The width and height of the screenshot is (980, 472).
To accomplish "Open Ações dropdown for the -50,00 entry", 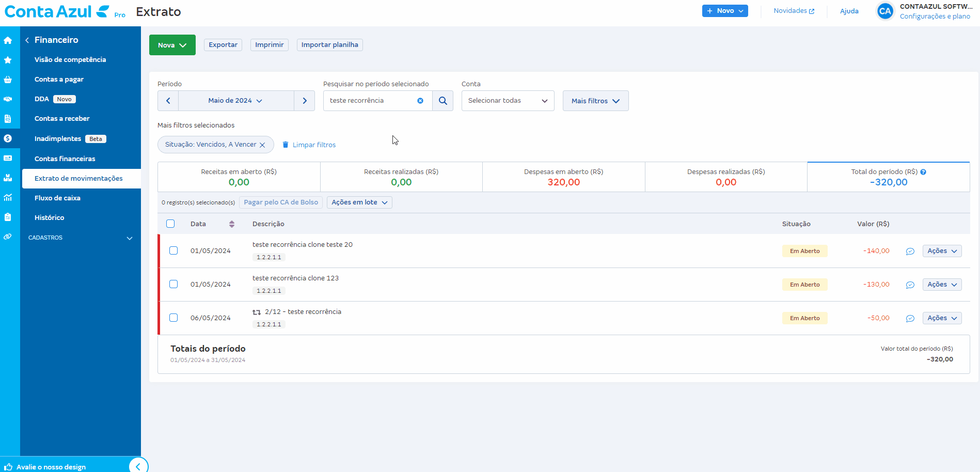I will [x=942, y=318].
